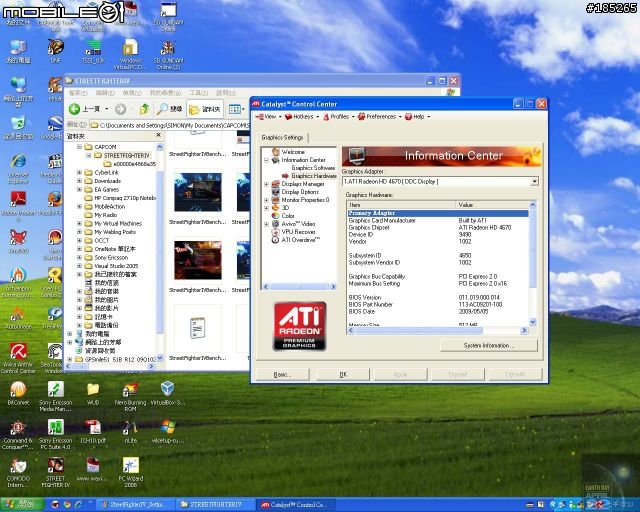Expand the Displays Manager tree node
Viewport: 640px width, 512px height.
tap(267, 184)
